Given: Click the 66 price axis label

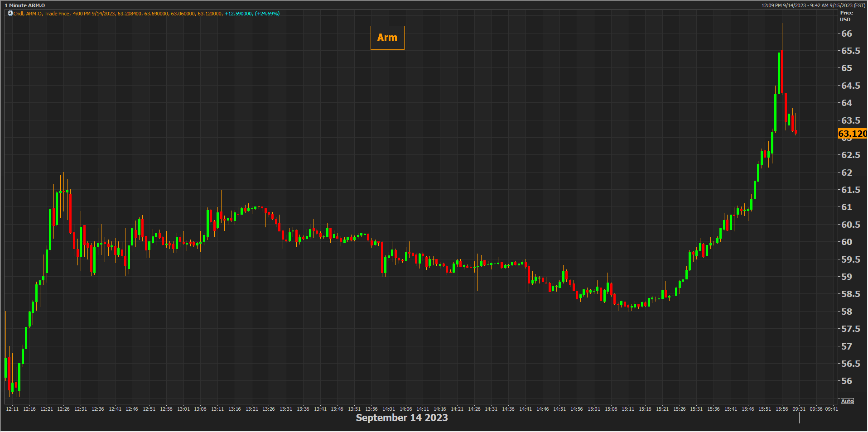Looking at the screenshot, I should coord(846,34).
